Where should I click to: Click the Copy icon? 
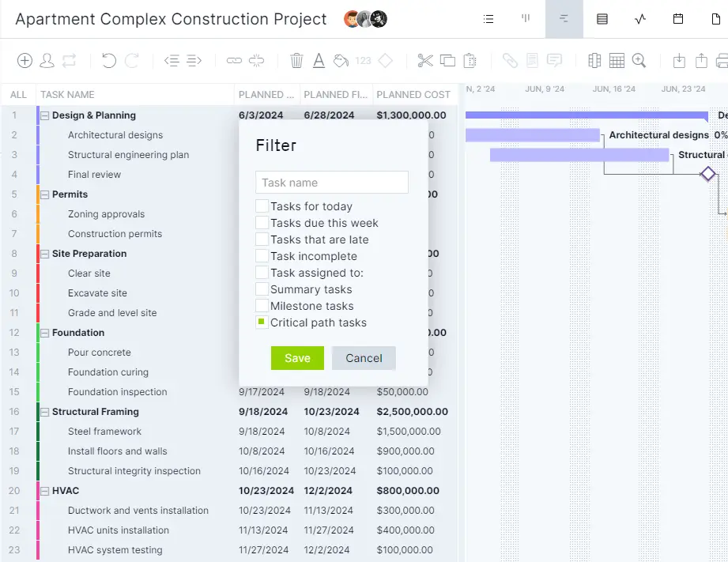click(447, 61)
